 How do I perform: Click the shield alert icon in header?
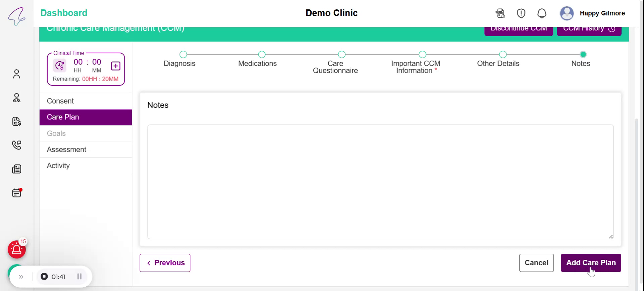pyautogui.click(x=521, y=13)
